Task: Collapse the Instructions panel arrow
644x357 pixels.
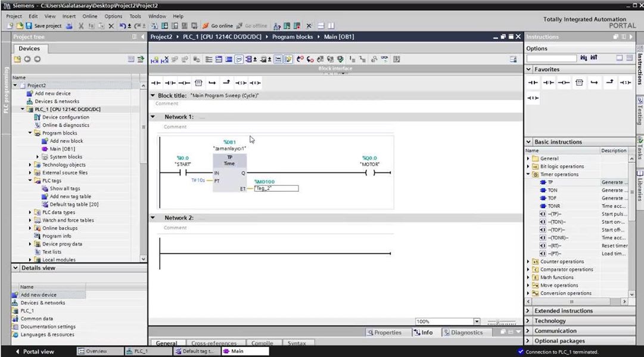Action: (631, 37)
